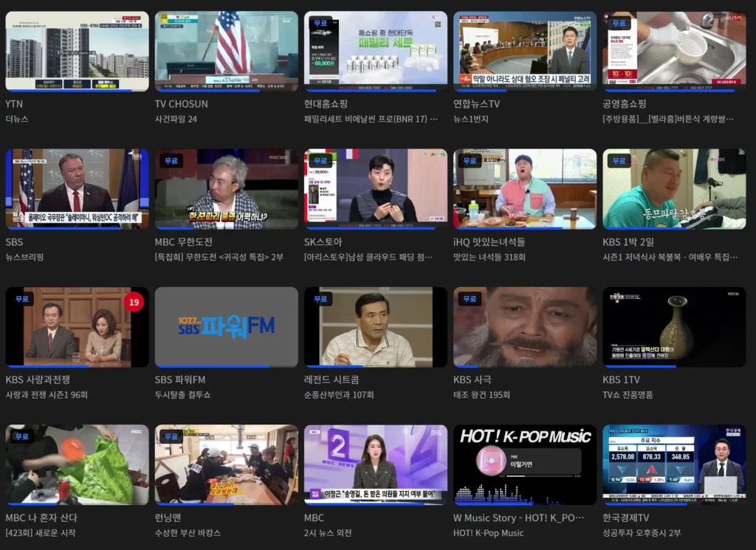Click the 현대홈쇼핑 channel title
756x550 pixels.
click(x=326, y=104)
